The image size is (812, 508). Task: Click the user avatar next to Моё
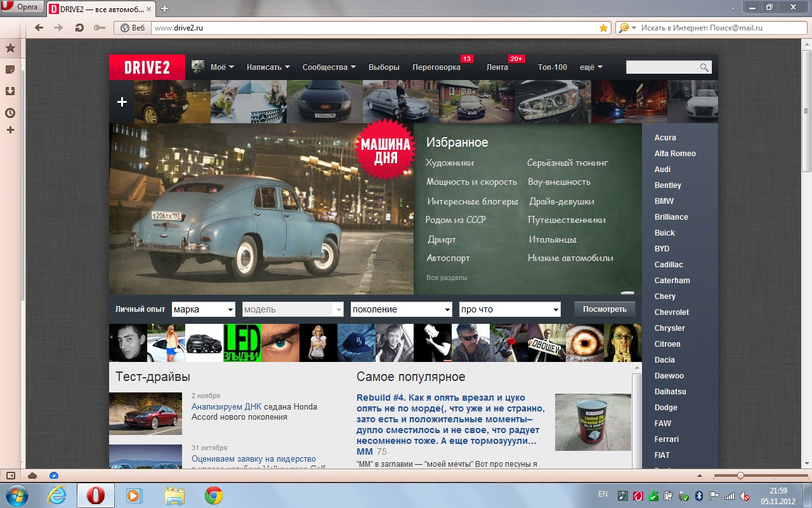coord(198,67)
